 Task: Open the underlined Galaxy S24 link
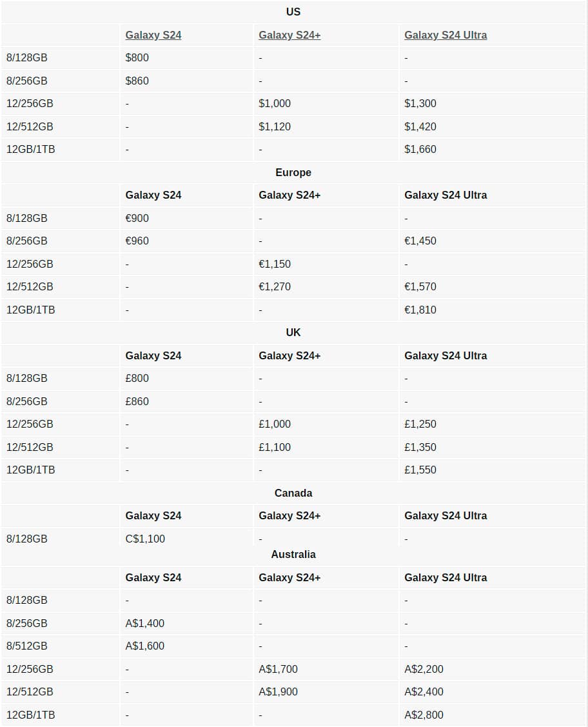(153, 35)
